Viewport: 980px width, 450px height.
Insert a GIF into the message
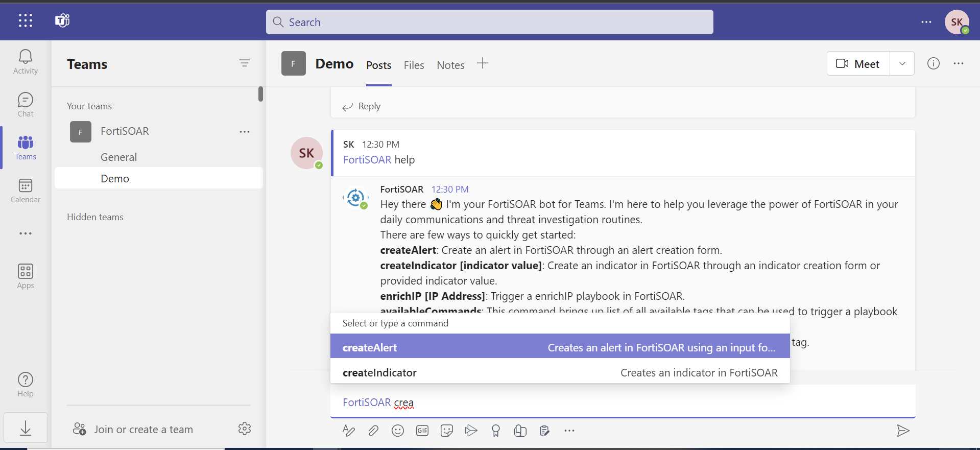[x=422, y=431]
